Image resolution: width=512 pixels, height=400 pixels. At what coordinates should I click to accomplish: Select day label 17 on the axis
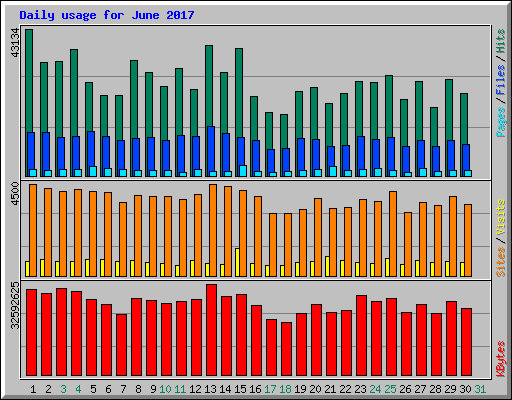coord(270,389)
